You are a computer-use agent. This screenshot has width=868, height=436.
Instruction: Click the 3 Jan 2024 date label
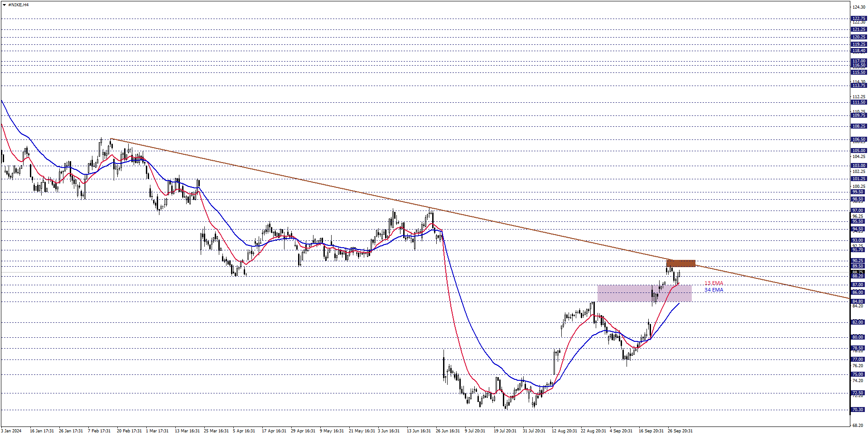11,431
